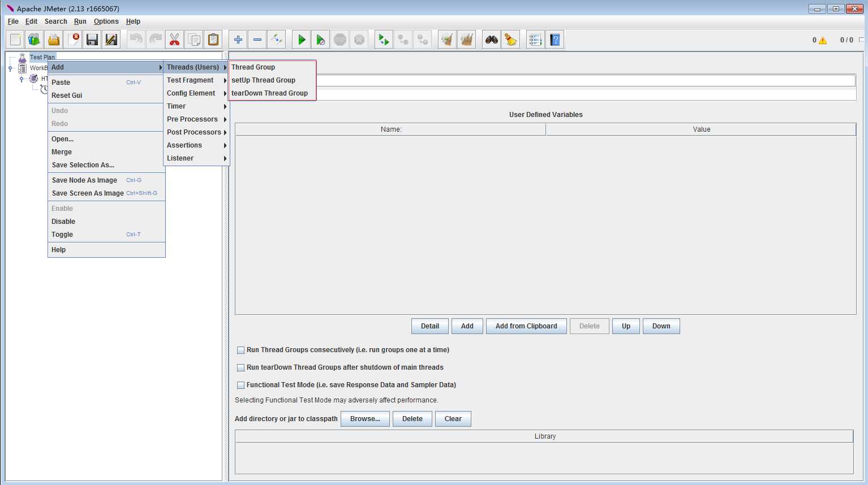The image size is (868, 485).
Task: Save the test plan with floppy icon
Action: click(x=92, y=40)
